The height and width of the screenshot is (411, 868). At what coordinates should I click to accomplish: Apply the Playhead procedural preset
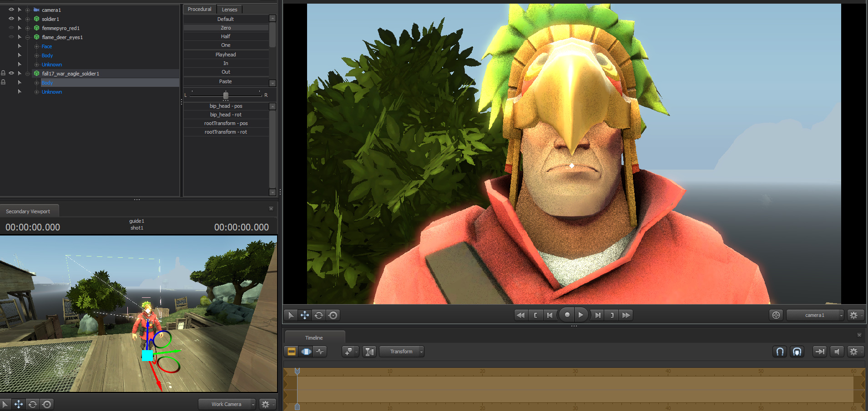226,55
